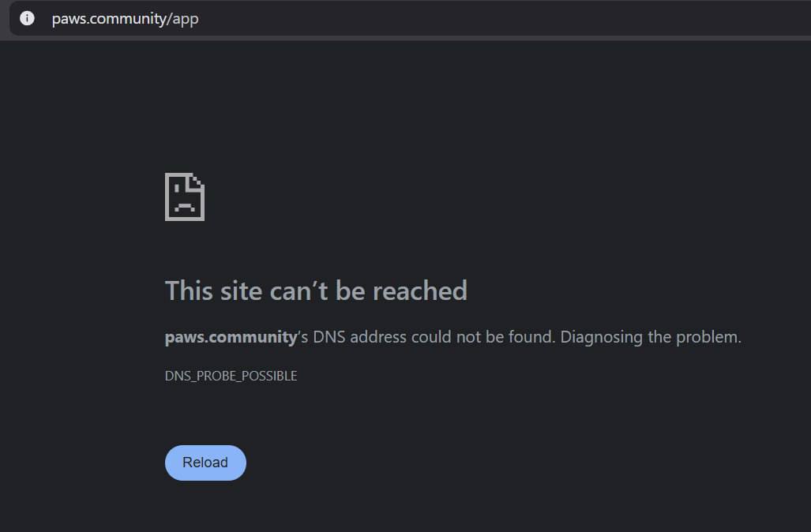Screen dimensions: 811x532
Task: Click "DNS address could not be found" text
Action: point(434,337)
